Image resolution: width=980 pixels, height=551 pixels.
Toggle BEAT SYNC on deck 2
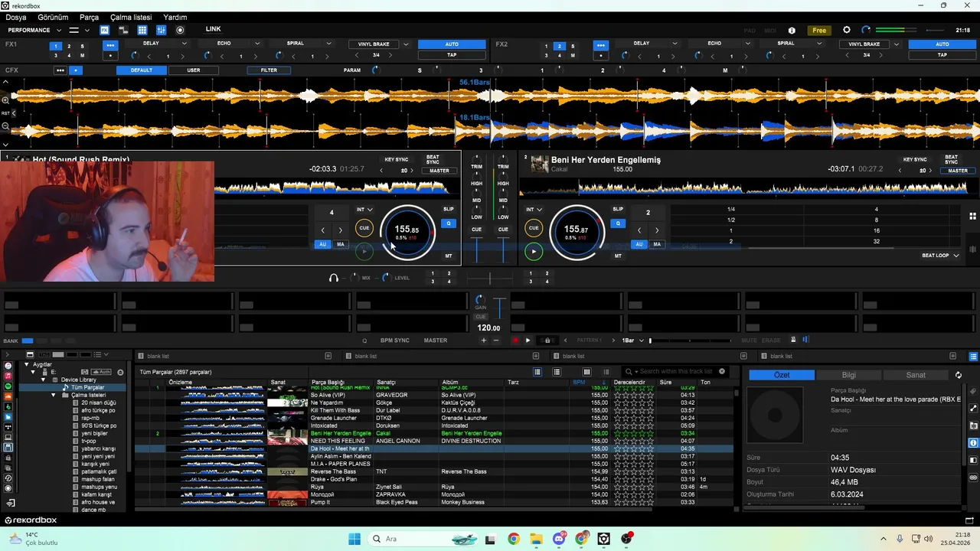tap(952, 160)
